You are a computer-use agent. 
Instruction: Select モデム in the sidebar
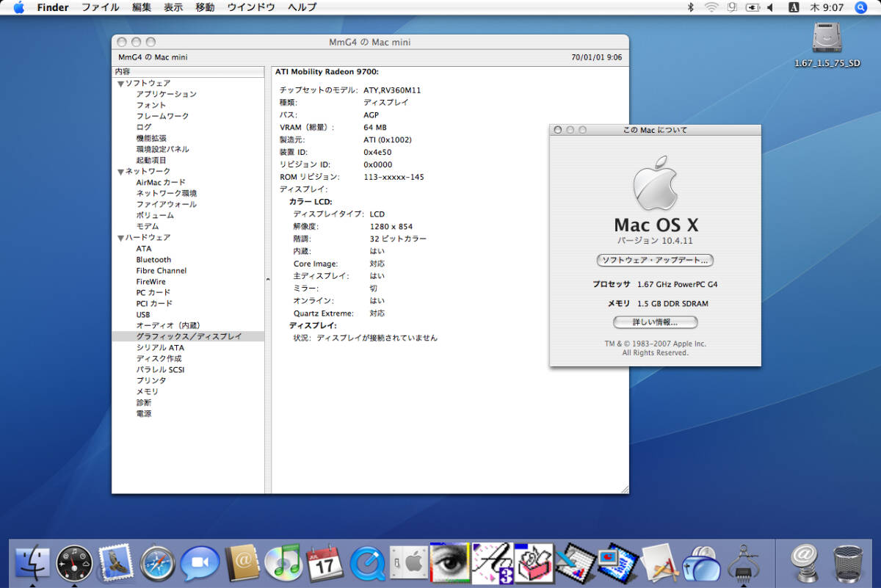(148, 226)
